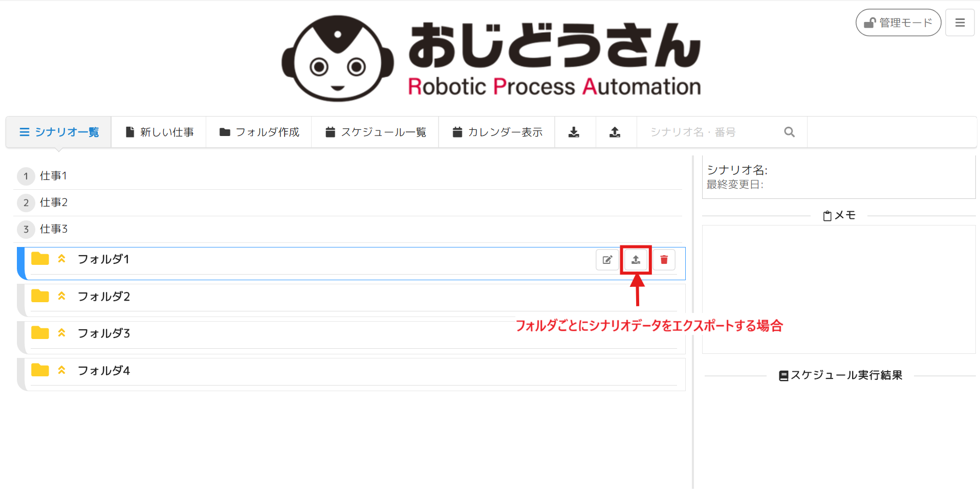Image resolution: width=980 pixels, height=497 pixels.
Task: Click the search magnifier icon
Action: tap(790, 132)
